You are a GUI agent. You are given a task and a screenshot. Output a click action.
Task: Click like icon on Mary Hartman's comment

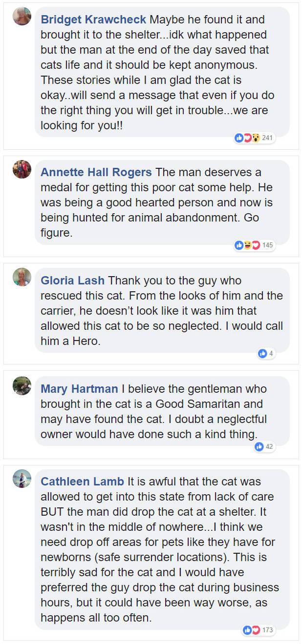[259, 446]
